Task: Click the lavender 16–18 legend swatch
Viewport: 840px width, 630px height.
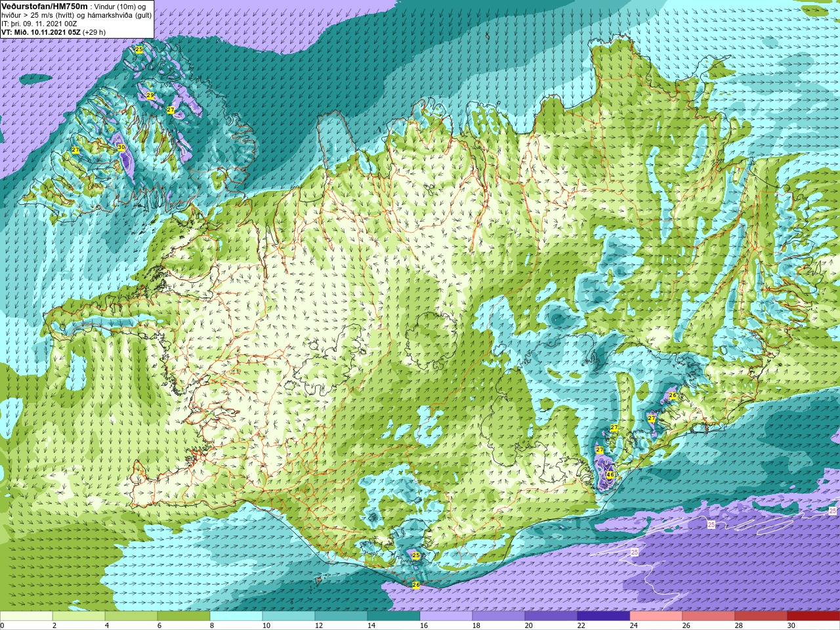Action: [446, 616]
